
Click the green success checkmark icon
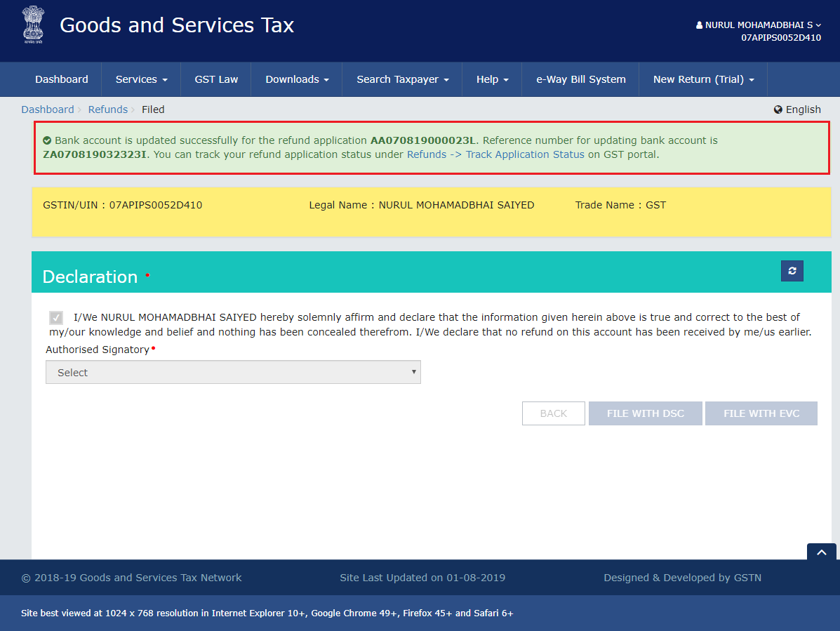pyautogui.click(x=47, y=140)
